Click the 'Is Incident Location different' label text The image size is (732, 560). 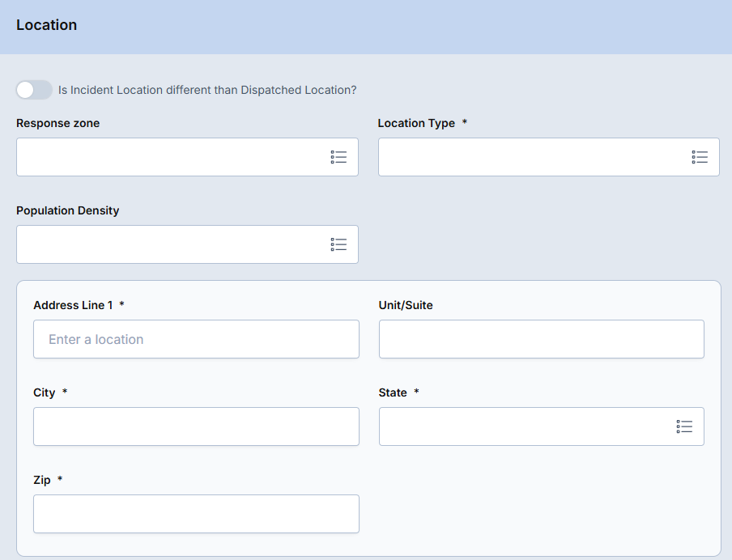click(x=207, y=90)
